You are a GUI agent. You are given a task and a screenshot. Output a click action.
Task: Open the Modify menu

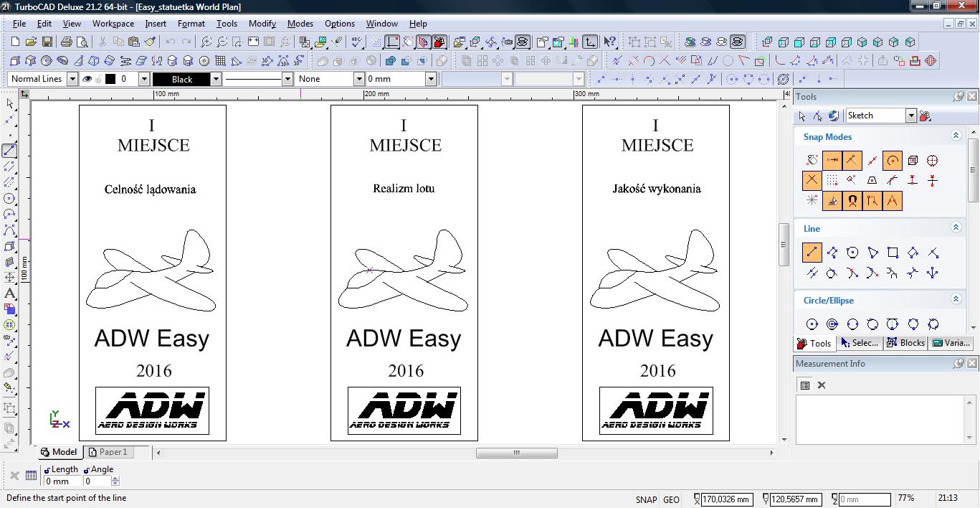(262, 23)
